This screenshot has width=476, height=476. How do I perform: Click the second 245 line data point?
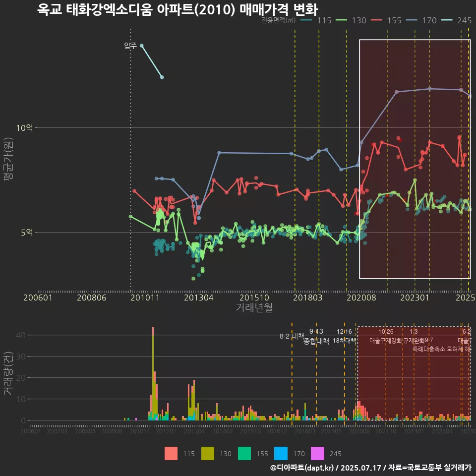162,77
